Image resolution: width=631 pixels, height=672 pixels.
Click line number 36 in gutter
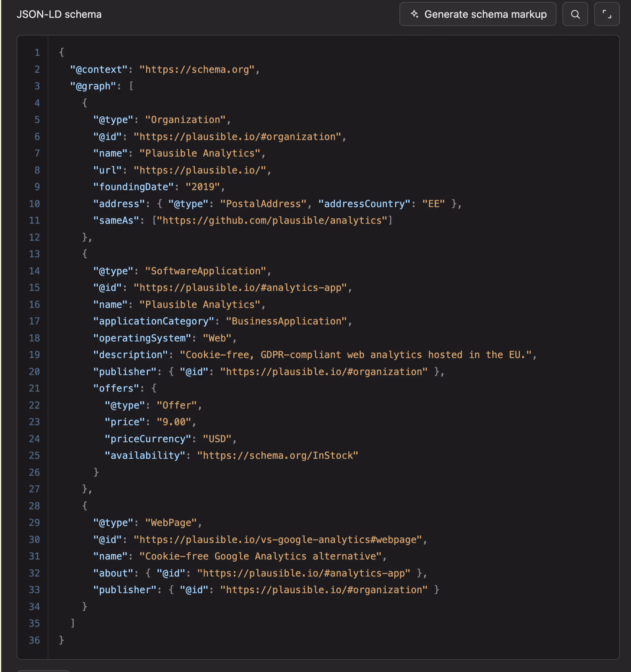click(34, 640)
